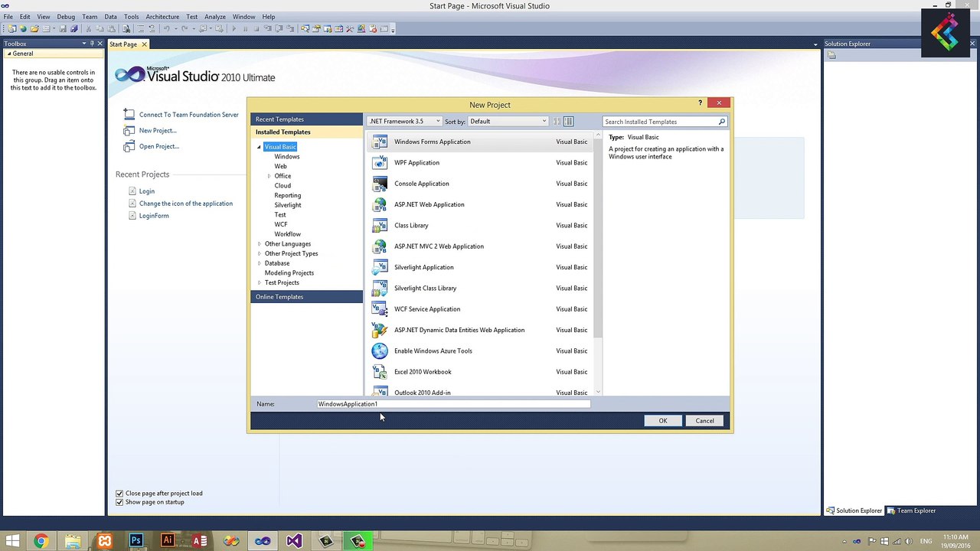Click Connect To Team Foundation Server link
Image resolution: width=980 pixels, height=551 pixels.
[x=188, y=115]
